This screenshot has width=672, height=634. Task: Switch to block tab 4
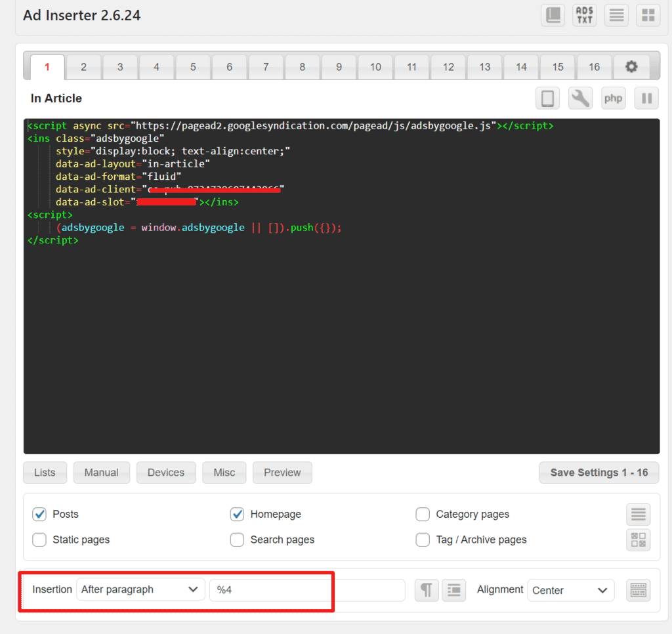[156, 67]
